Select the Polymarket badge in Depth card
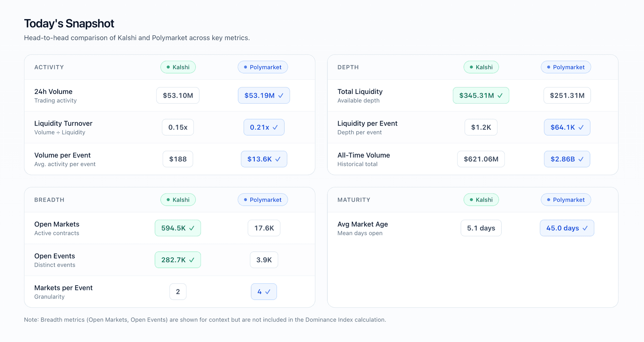 (566, 67)
